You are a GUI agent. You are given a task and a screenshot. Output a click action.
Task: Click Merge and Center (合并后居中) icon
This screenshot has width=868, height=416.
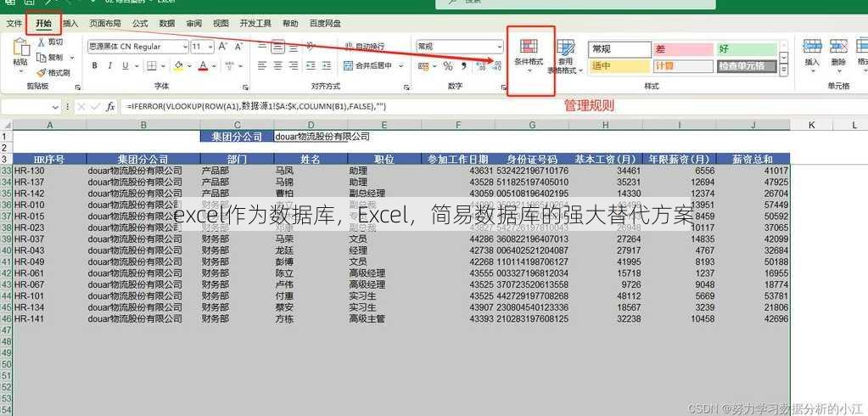click(348, 66)
